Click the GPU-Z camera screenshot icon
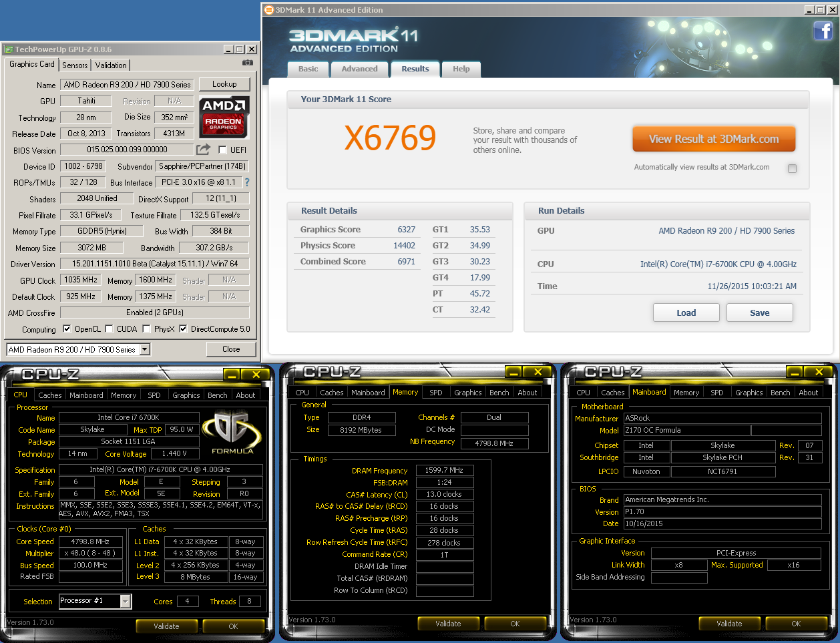 tap(248, 63)
